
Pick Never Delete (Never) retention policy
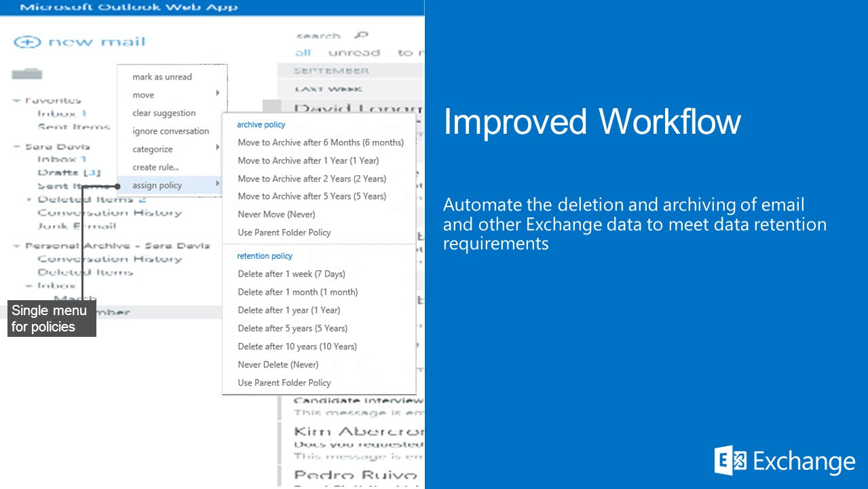pos(278,365)
